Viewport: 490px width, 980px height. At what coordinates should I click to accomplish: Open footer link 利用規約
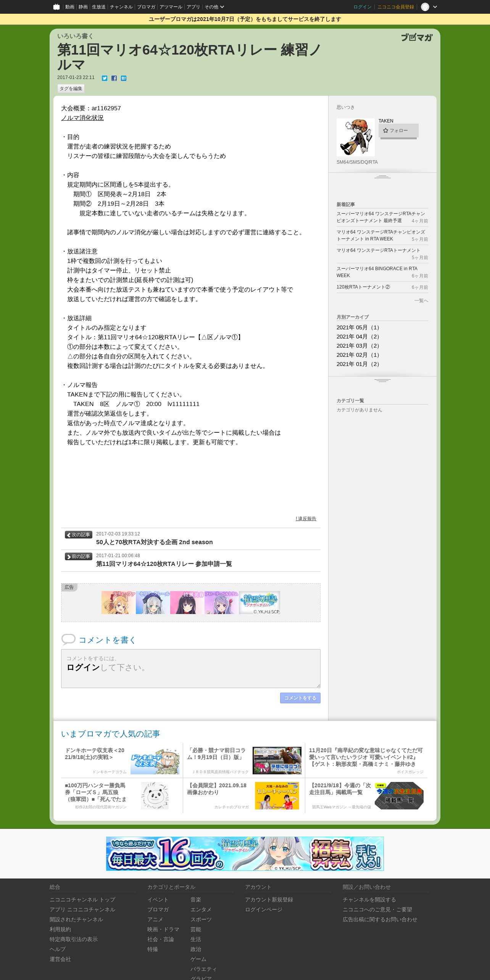tap(60, 929)
